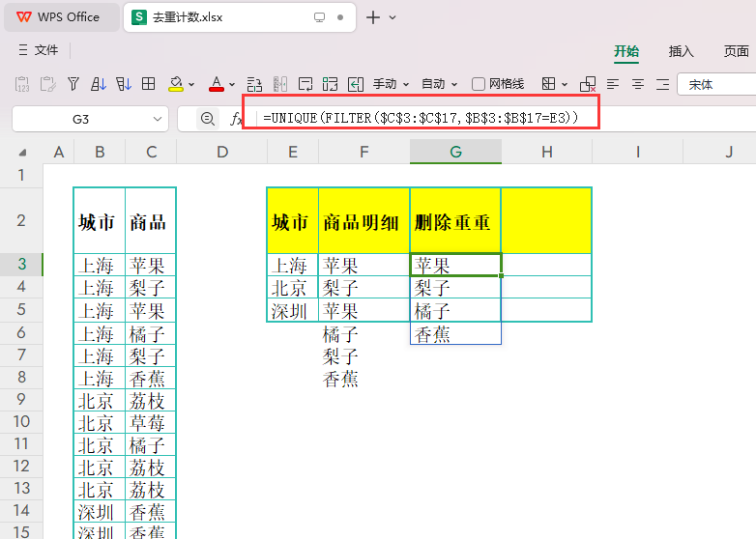Align text center
Viewport: 756px width, 539px height.
point(638,85)
